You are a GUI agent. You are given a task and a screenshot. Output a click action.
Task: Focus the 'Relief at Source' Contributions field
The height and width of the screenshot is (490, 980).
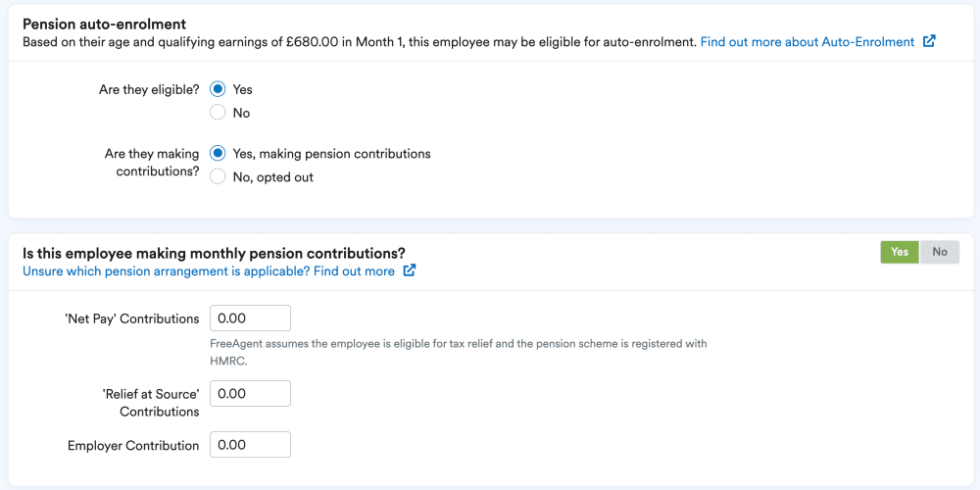pos(250,393)
